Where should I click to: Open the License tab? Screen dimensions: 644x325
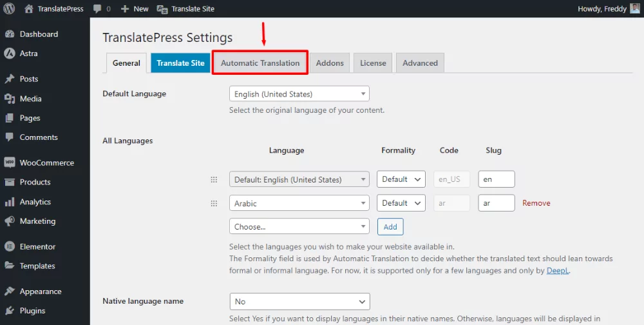pos(373,63)
